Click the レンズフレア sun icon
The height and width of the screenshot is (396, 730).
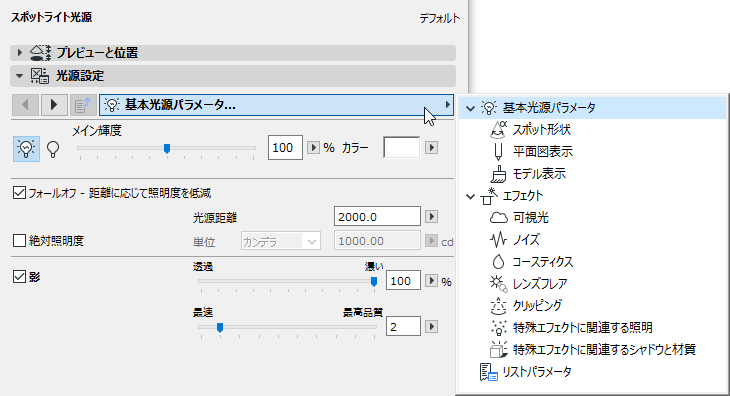tap(498, 283)
